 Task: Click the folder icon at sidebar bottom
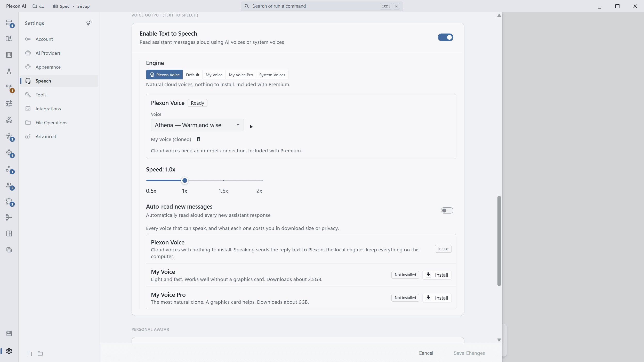click(x=40, y=353)
